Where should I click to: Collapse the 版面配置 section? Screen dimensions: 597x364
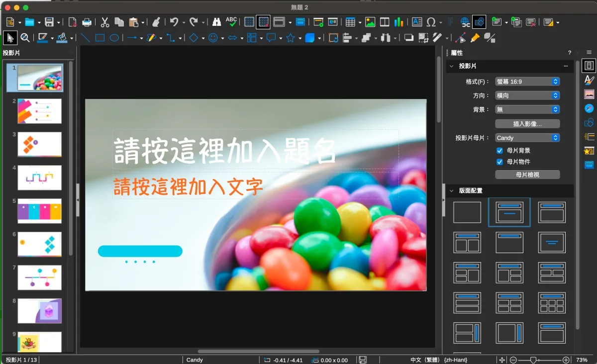[452, 190]
